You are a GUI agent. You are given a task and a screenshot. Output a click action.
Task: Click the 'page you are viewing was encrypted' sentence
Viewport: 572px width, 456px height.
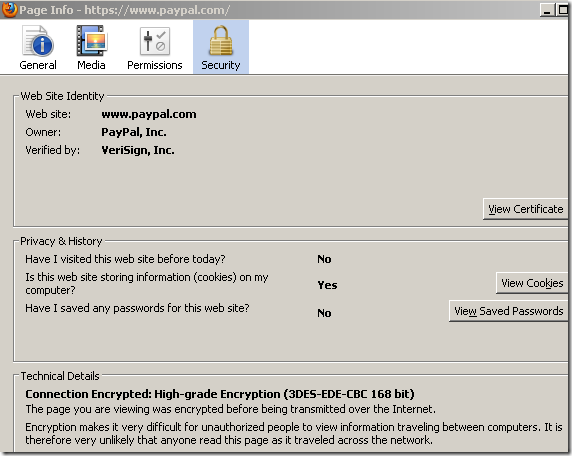(230, 409)
